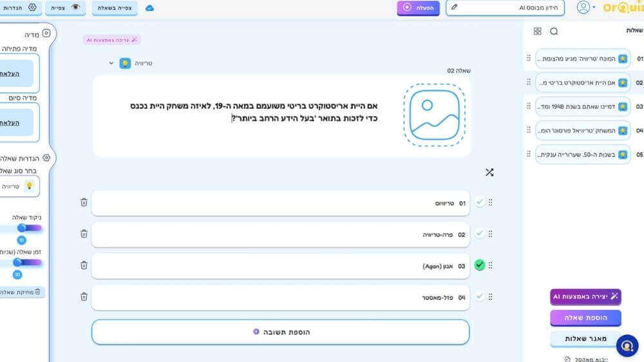Collapse the media panel with arrow toggle

(x=46, y=33)
